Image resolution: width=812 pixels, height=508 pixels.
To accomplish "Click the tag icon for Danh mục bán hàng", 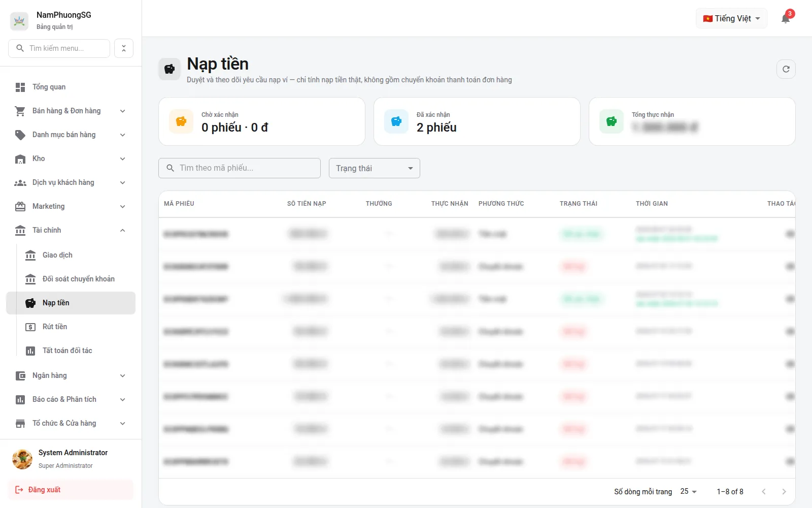I will (20, 135).
